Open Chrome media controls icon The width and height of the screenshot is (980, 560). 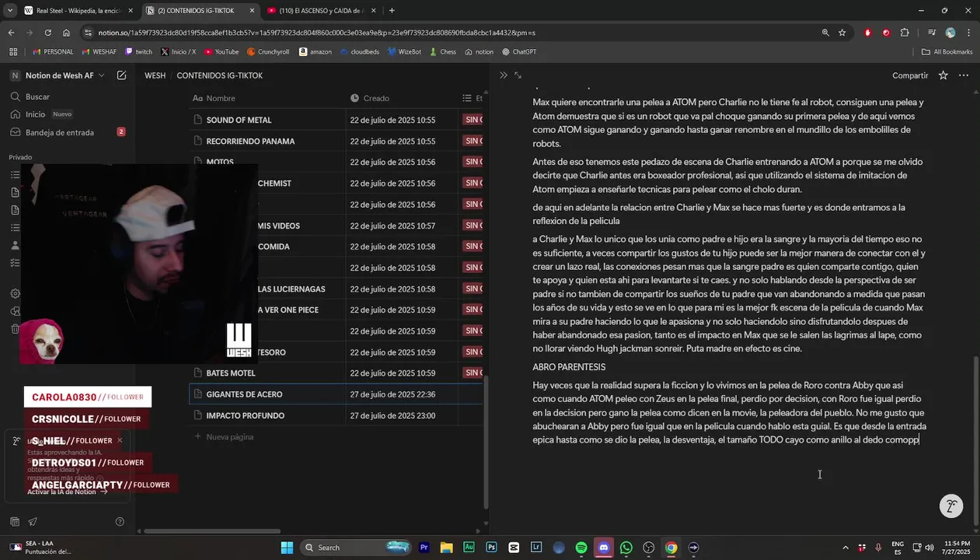tap(932, 33)
